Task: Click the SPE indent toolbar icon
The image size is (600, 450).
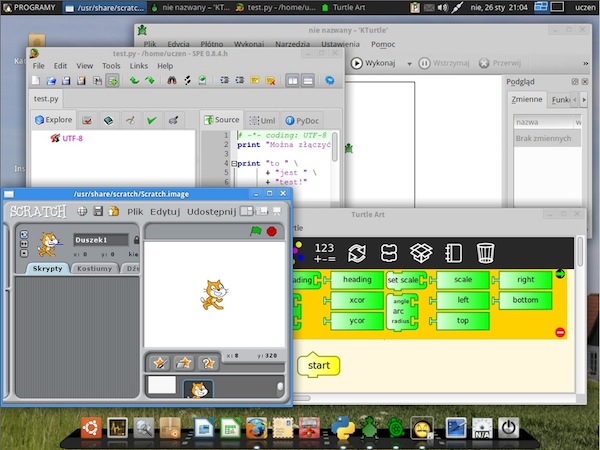Action: pyautogui.click(x=225, y=80)
